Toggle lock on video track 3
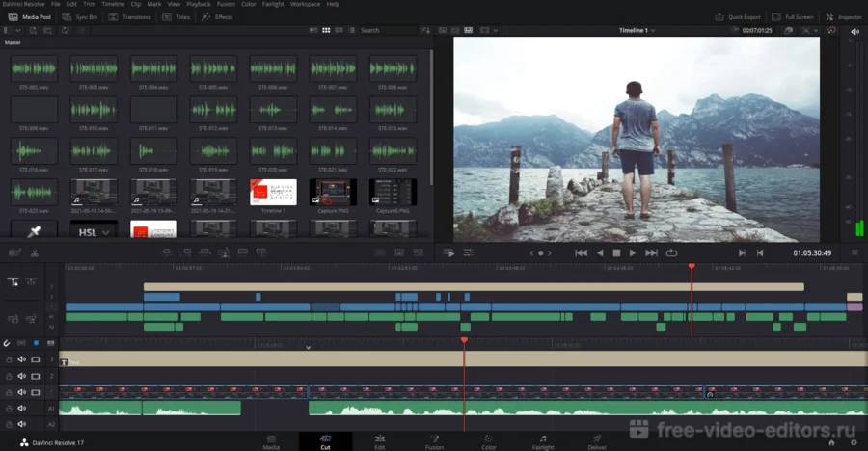Image resolution: width=868 pixels, height=451 pixels. click(9, 359)
